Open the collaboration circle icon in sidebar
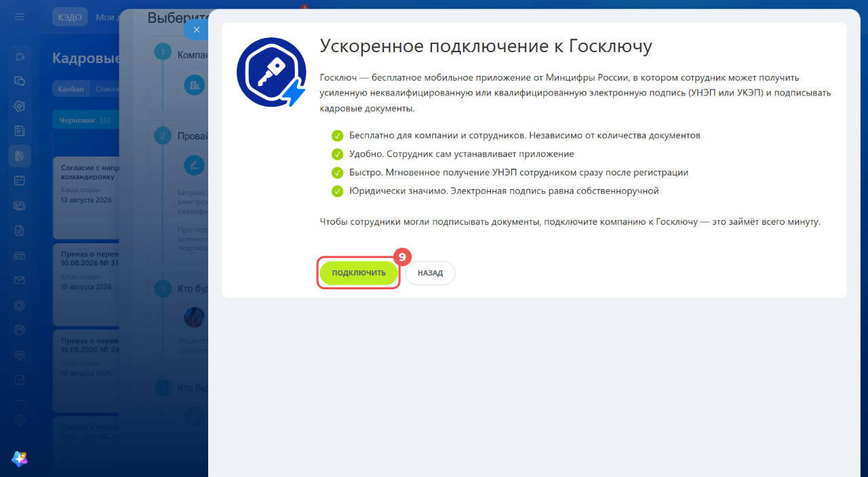 coord(20,56)
